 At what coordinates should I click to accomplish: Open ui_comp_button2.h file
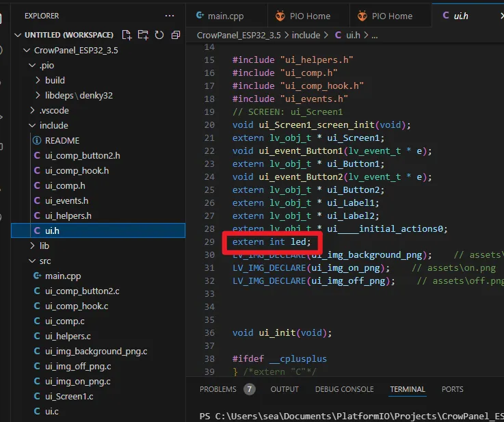[x=83, y=155]
